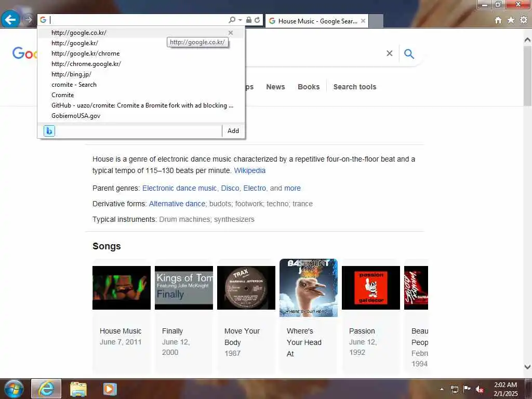Click muted volume speaker icon
This screenshot has width=532, height=399.
coord(480,389)
